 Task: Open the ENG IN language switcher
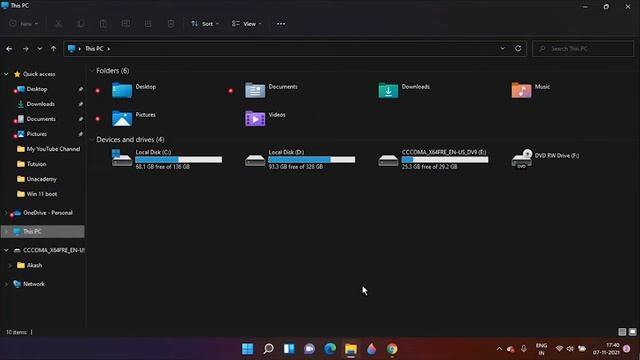[541, 349]
